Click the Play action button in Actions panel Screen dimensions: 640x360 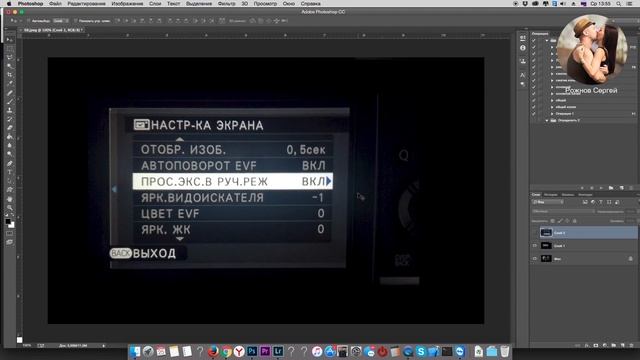click(601, 188)
